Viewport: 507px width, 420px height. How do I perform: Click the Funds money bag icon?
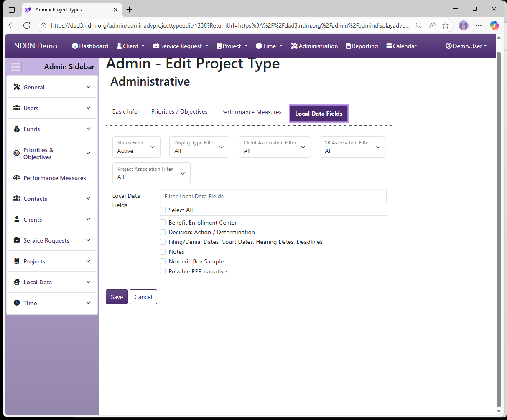click(x=17, y=129)
